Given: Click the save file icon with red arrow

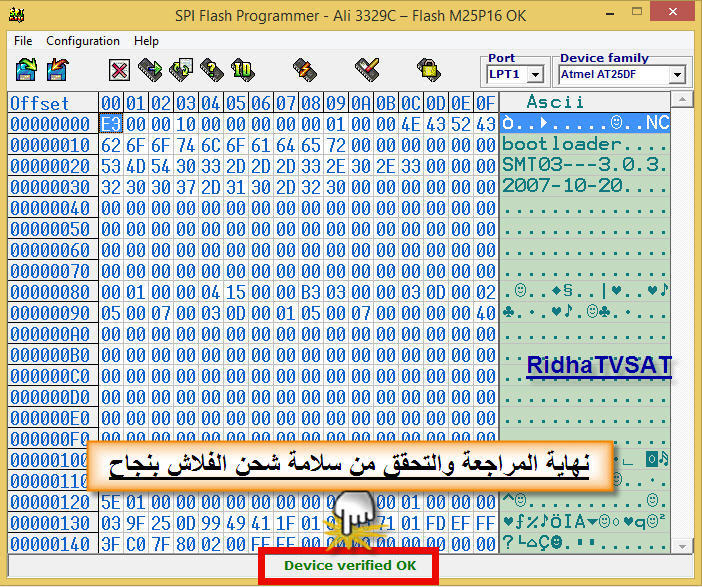Looking at the screenshot, I should (x=58, y=69).
